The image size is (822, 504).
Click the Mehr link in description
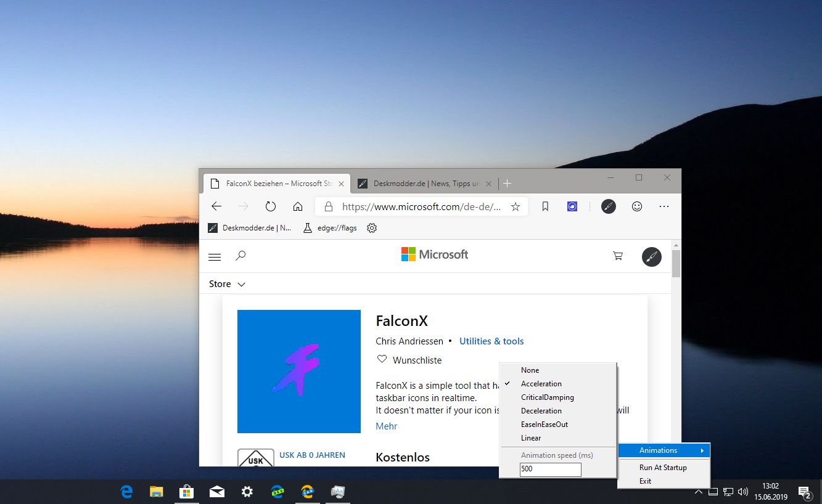tap(387, 426)
